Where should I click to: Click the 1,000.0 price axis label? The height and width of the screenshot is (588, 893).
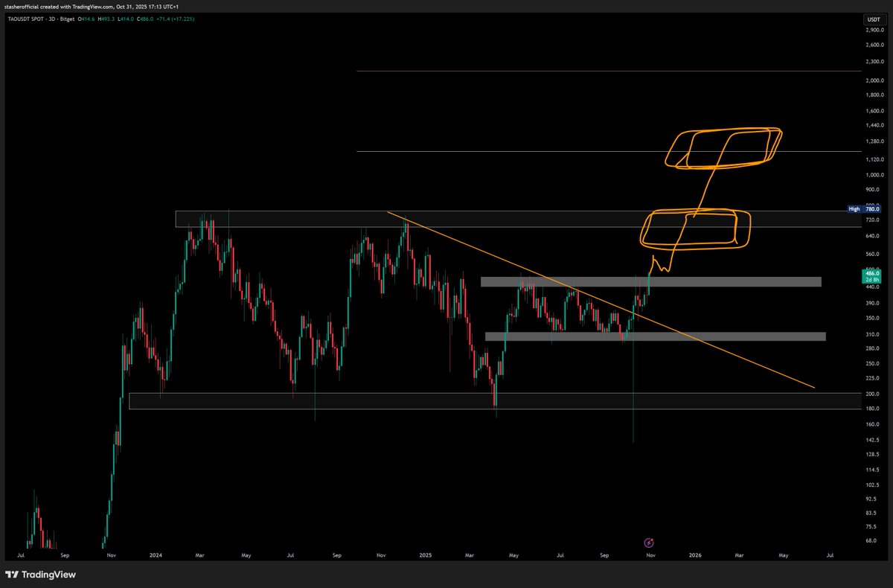pos(874,175)
